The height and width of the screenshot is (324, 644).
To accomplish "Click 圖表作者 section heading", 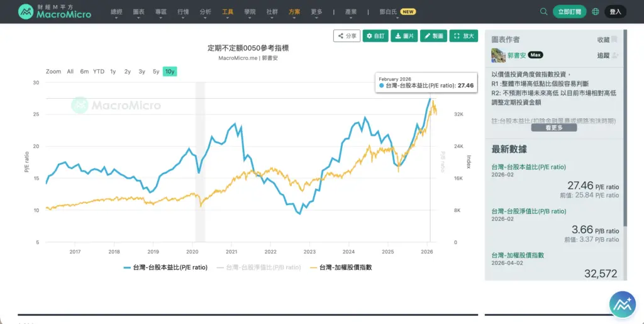I will coord(506,40).
